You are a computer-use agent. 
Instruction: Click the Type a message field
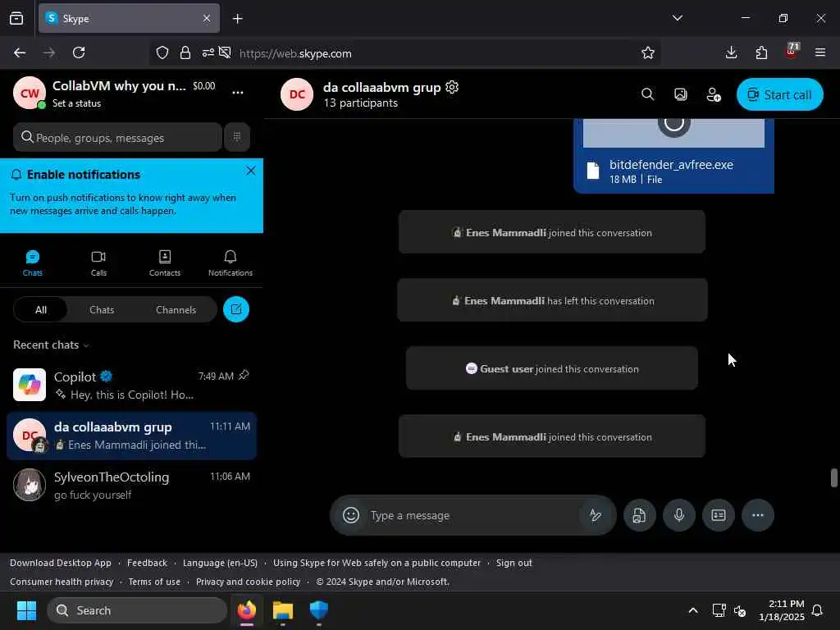coord(472,515)
